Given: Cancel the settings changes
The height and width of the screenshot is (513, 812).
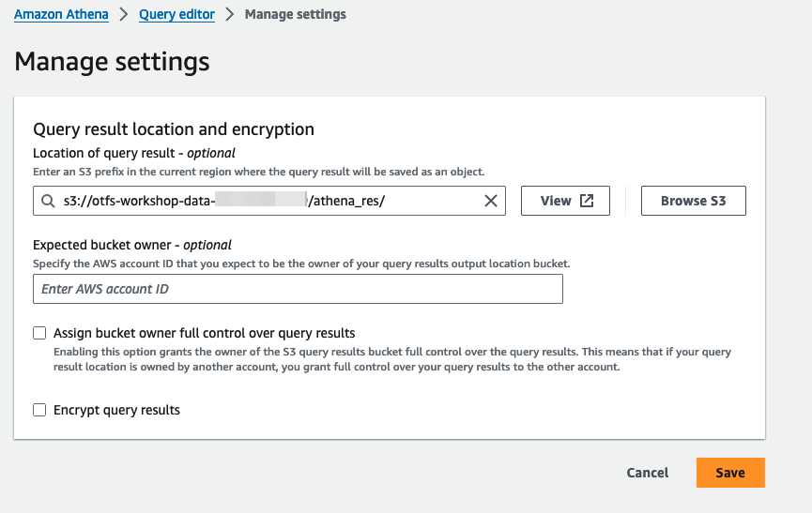Looking at the screenshot, I should [x=648, y=473].
